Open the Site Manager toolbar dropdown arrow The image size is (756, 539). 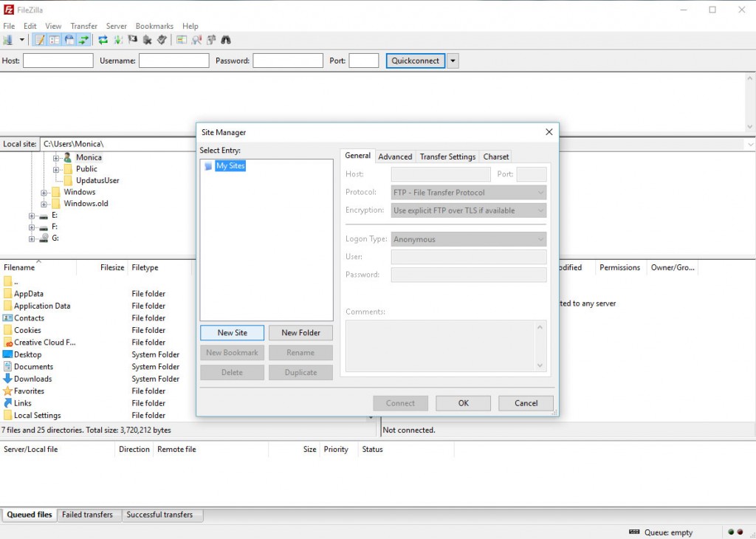[21, 40]
